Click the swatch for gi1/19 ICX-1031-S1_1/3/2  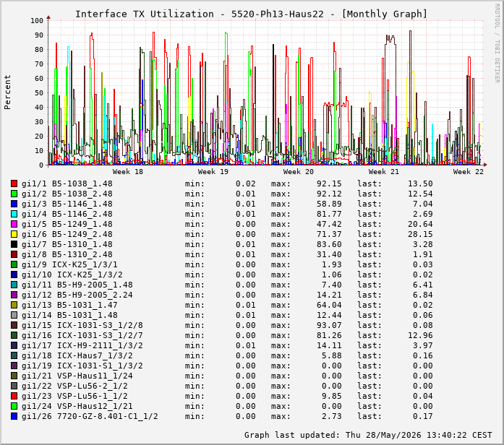pyautogui.click(x=14, y=366)
